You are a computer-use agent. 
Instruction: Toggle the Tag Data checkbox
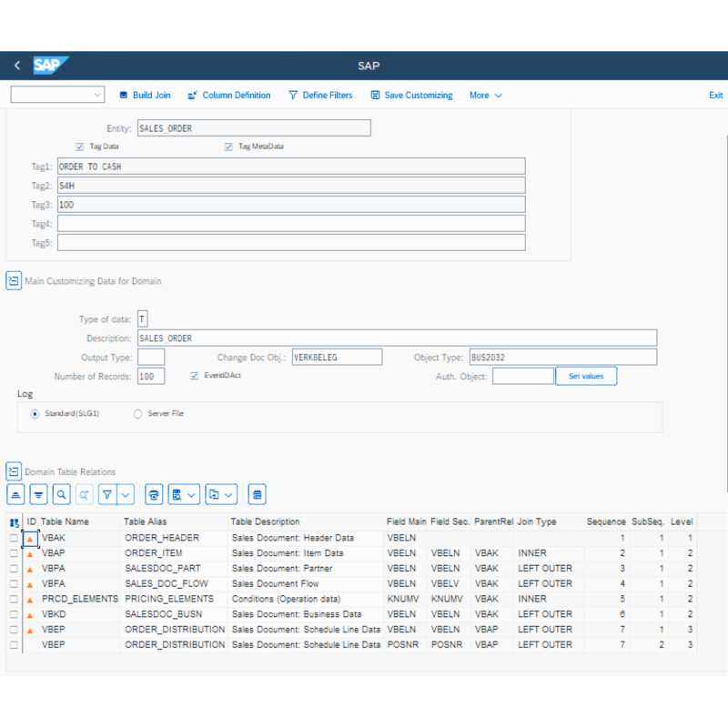tap(80, 147)
